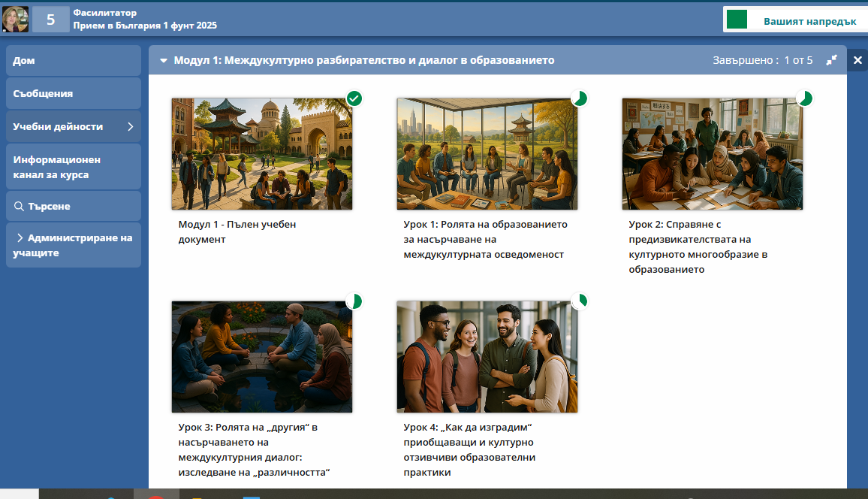Expand the Учебни дейности submenu arrow
868x499 pixels.
130,126
